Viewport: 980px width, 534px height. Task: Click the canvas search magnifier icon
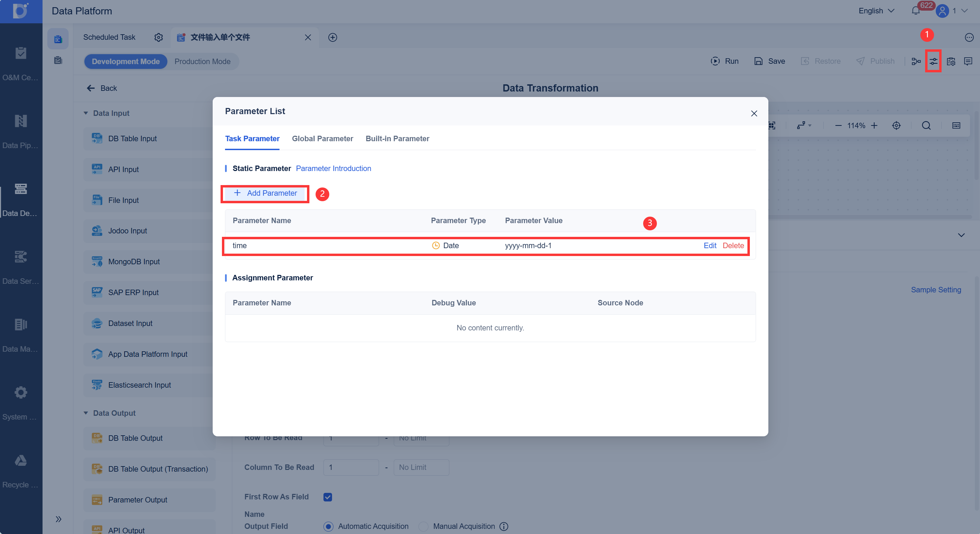(x=926, y=125)
